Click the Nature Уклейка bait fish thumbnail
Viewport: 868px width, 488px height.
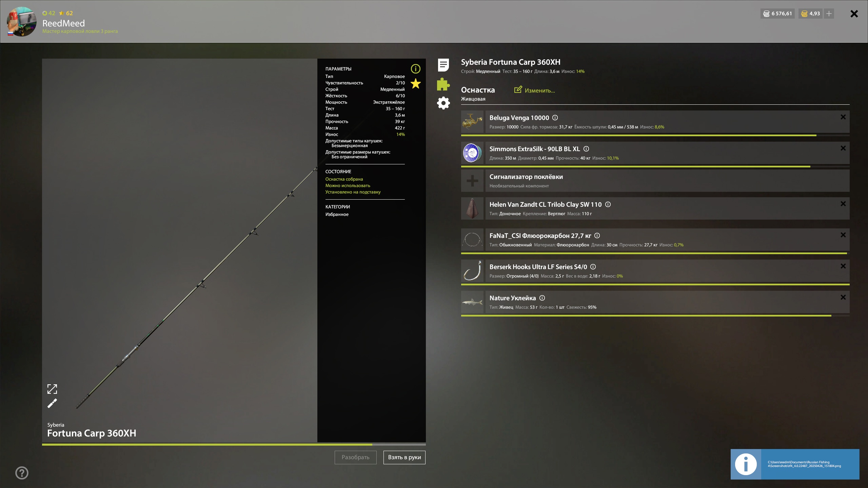click(x=472, y=302)
